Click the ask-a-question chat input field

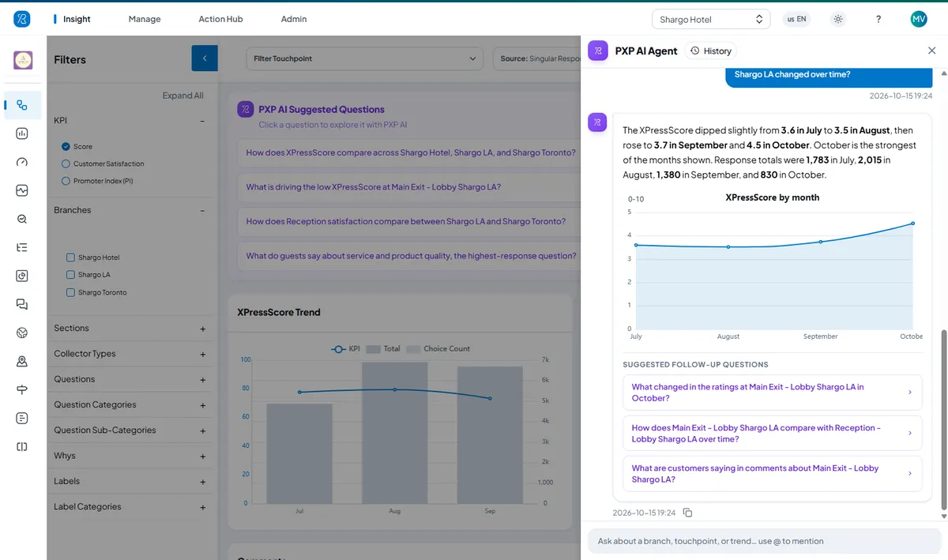764,541
